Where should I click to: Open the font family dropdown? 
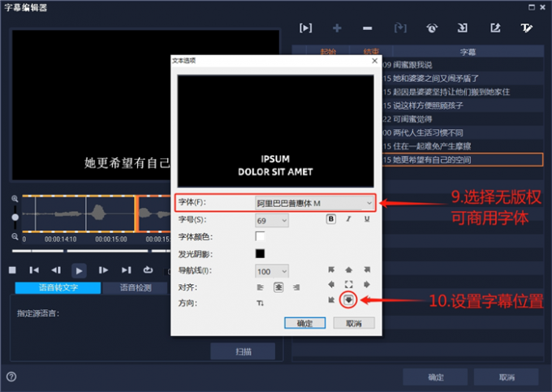314,203
